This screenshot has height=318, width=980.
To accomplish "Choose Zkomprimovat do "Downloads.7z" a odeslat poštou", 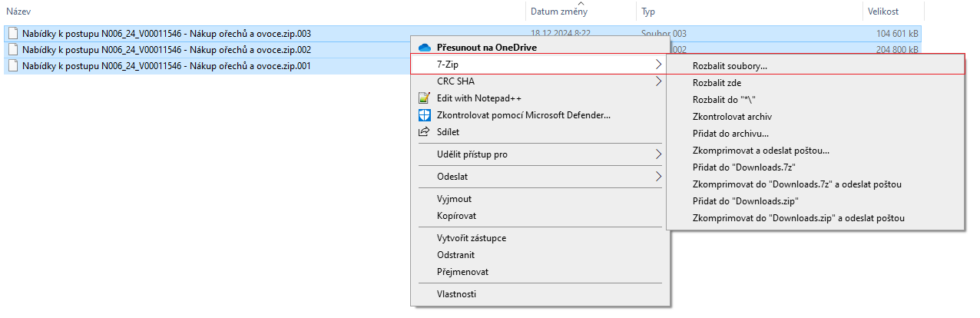I will point(815,184).
